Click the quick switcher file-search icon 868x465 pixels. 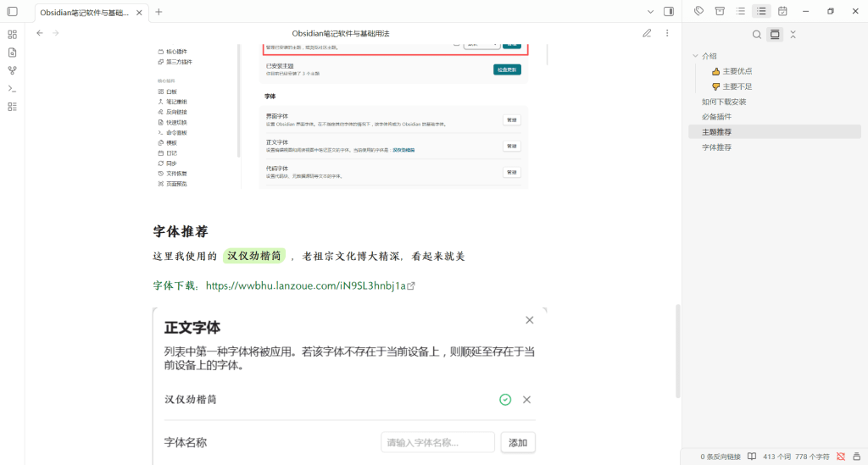pos(12,53)
